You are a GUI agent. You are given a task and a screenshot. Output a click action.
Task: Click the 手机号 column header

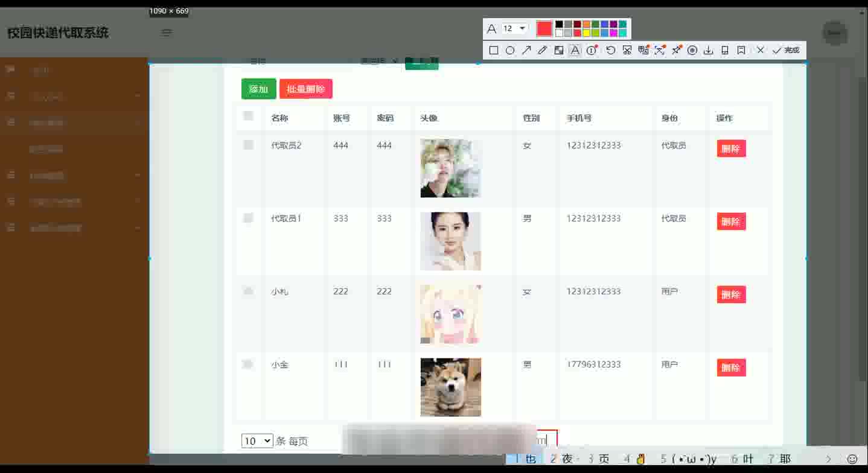[x=579, y=118]
